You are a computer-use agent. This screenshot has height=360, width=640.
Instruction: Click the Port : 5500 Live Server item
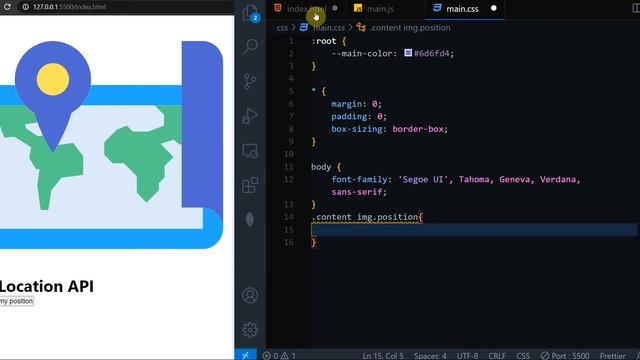tap(565, 356)
